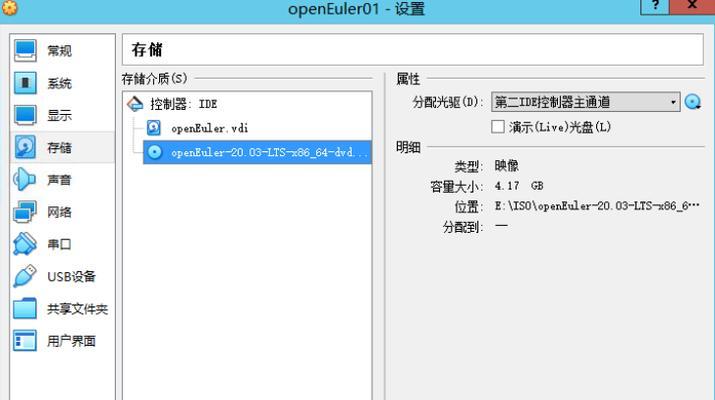Select the 系统 system chip icon
This screenshot has height=400, width=715.
point(25,83)
